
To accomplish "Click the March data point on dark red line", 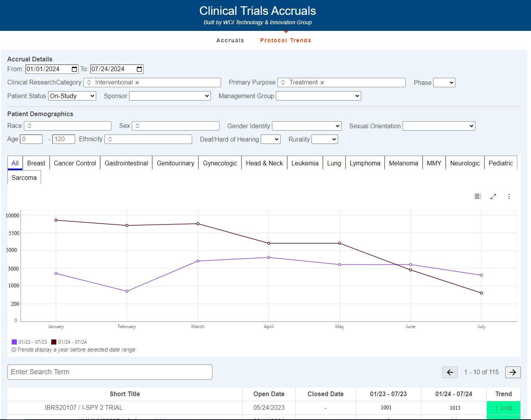I will click(198, 224).
